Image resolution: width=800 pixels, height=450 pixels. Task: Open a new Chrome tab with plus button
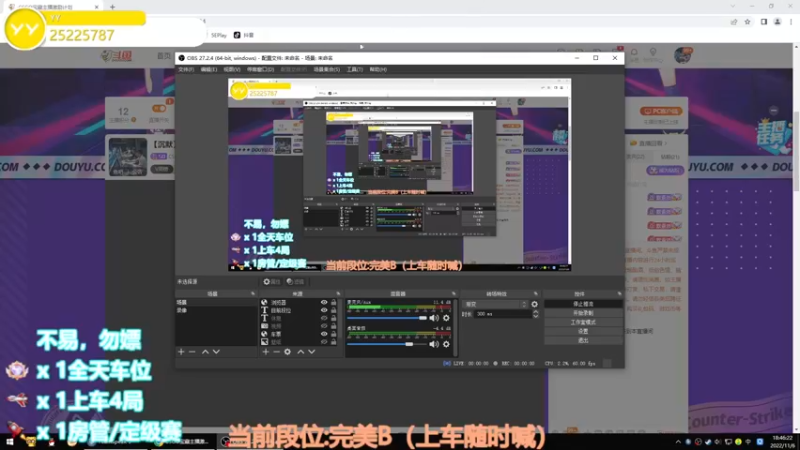[112, 7]
